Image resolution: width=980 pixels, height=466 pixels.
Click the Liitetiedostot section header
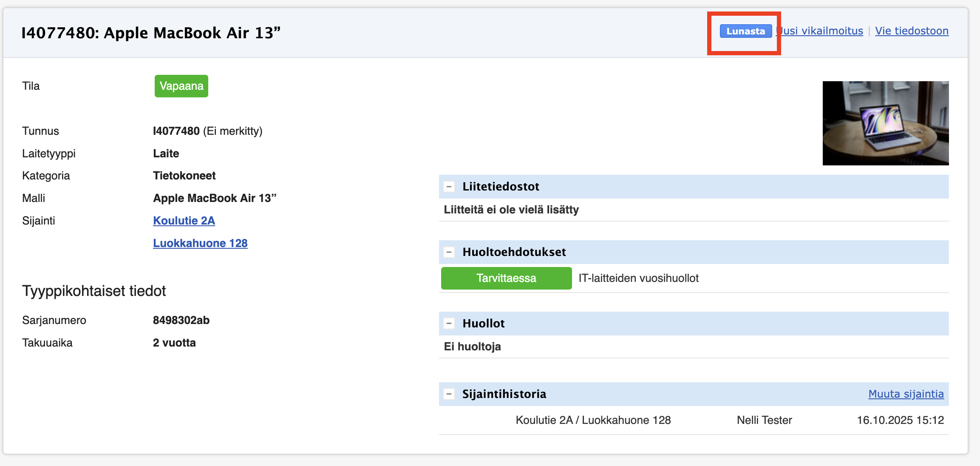pos(501,187)
